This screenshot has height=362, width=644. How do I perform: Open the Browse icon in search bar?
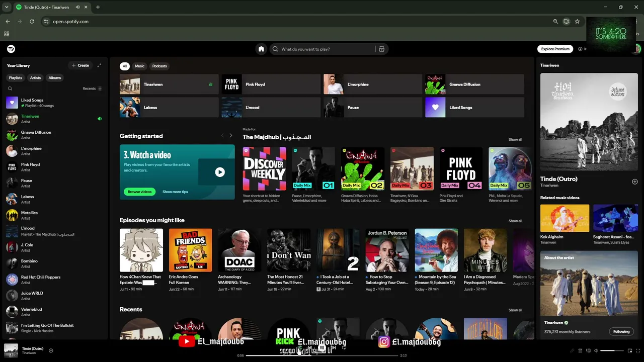tap(381, 49)
